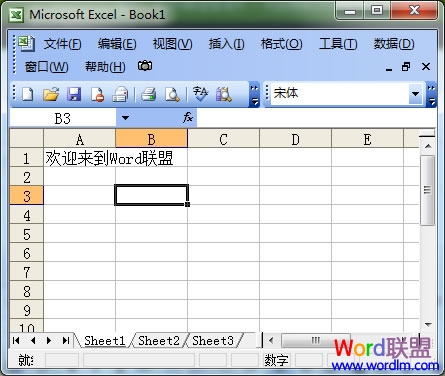Click the Research book icon

point(224,94)
